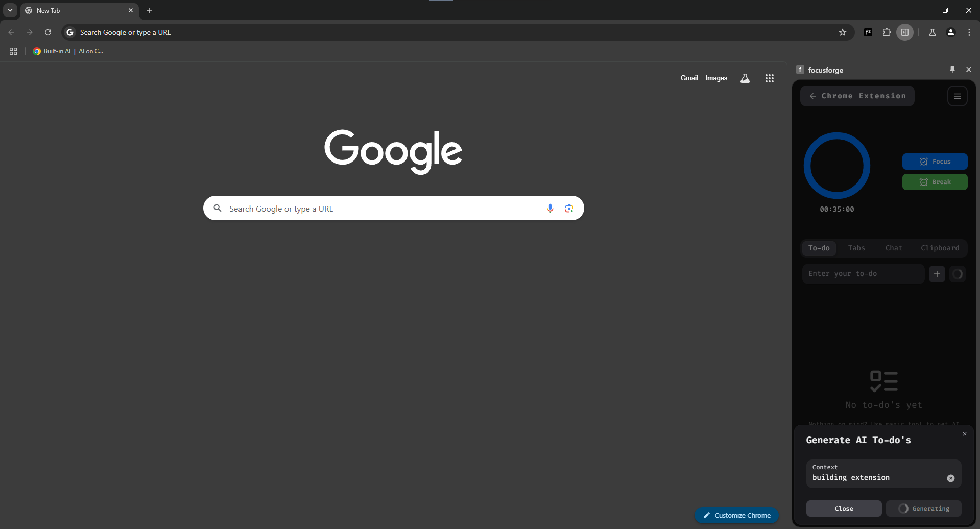Viewport: 980px width, 529px height.
Task: Switch to the Clipboard tab
Action: 940,248
